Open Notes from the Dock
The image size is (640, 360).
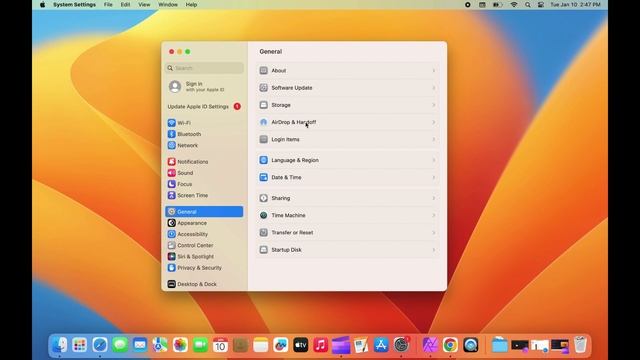tap(260, 345)
